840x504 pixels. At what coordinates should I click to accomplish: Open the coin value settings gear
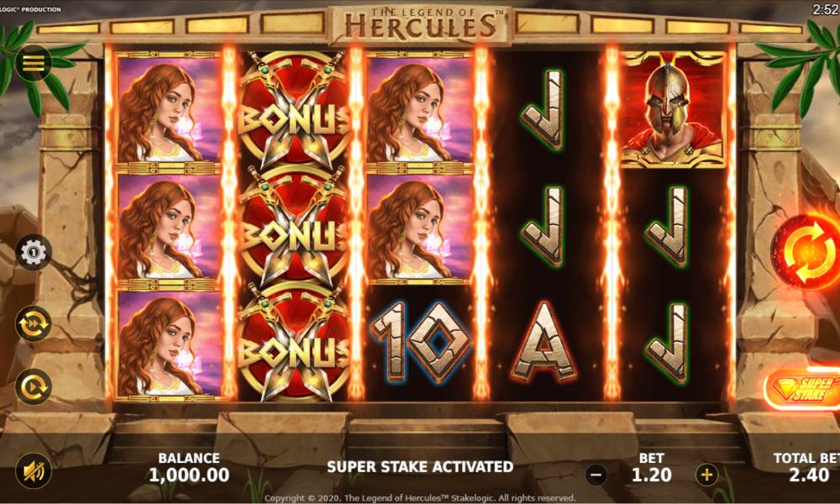[x=34, y=252]
